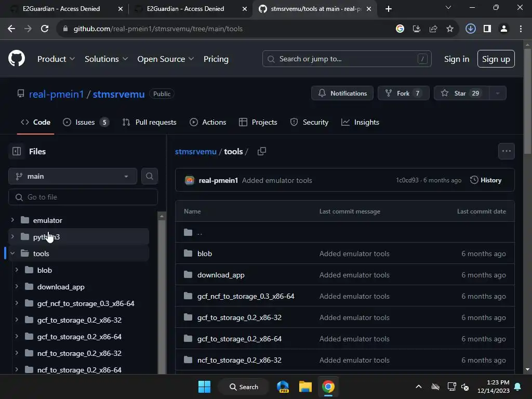Open Star list dropdown arrow
This screenshot has width=532, height=399.
point(498,94)
